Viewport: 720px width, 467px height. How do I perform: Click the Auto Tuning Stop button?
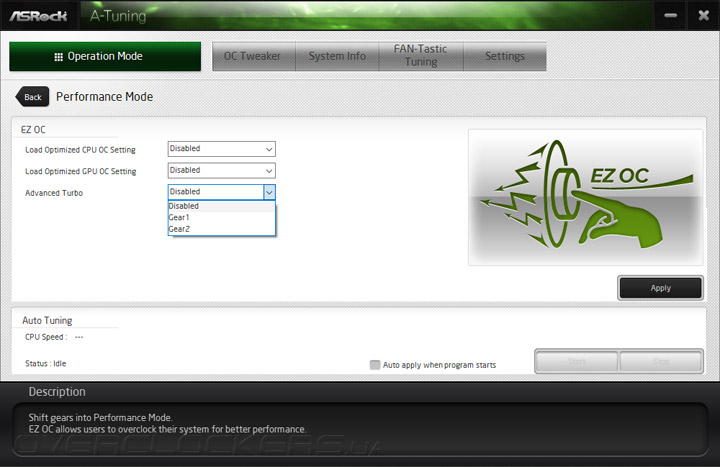pyautogui.click(x=661, y=361)
